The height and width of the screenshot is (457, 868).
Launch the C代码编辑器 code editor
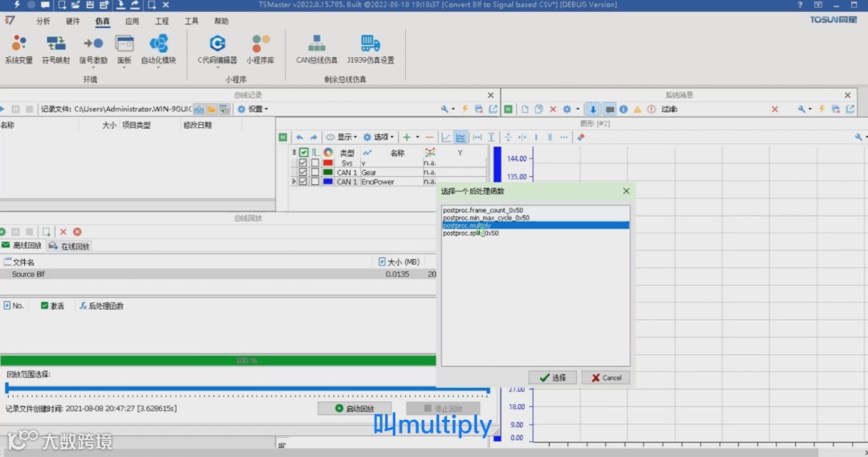217,49
